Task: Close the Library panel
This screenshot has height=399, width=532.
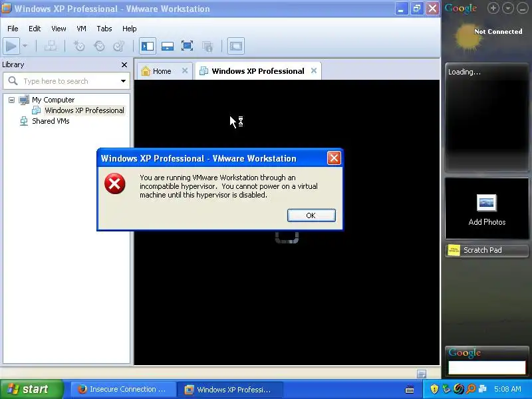Action: (124, 65)
